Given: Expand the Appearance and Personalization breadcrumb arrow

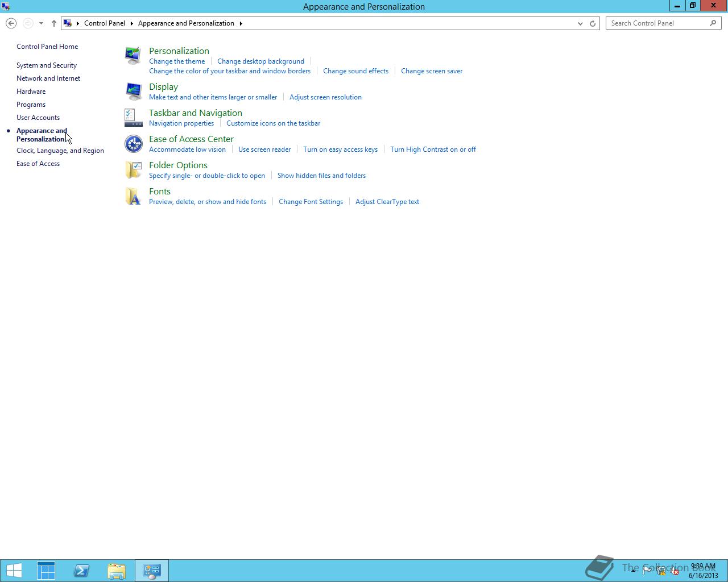Looking at the screenshot, I should (x=241, y=23).
